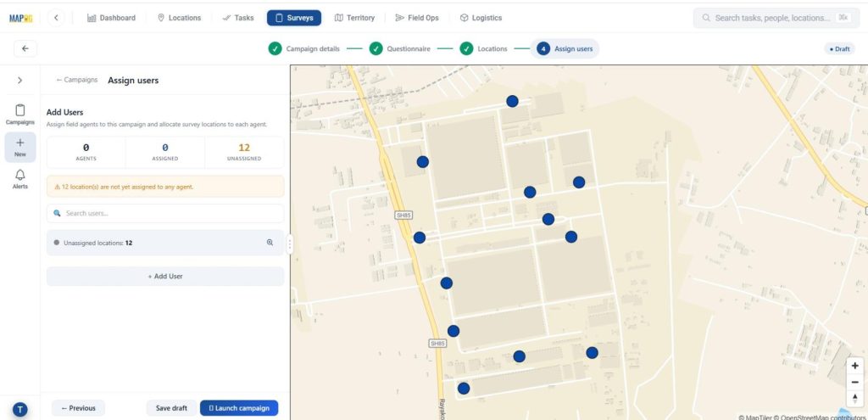Open user avatar T
This screenshot has width=868, height=420.
coord(20,410)
